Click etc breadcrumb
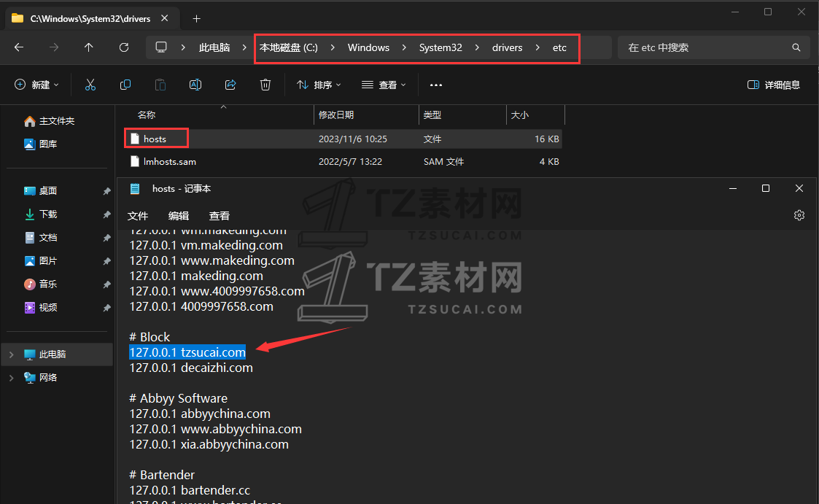Viewport: 819px width, 504px height. coord(559,47)
